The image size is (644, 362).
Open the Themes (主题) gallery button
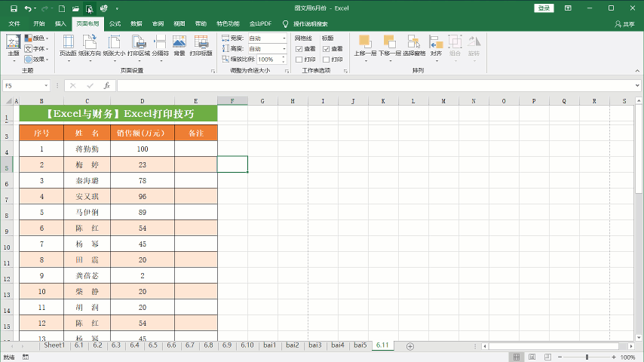(x=13, y=48)
